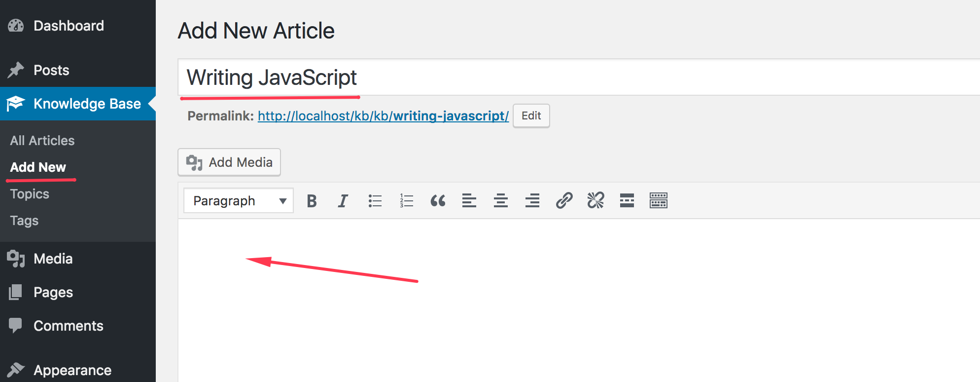980x382 pixels.
Task: Click the Knowledge Base graduation cap icon
Action: [x=15, y=104]
